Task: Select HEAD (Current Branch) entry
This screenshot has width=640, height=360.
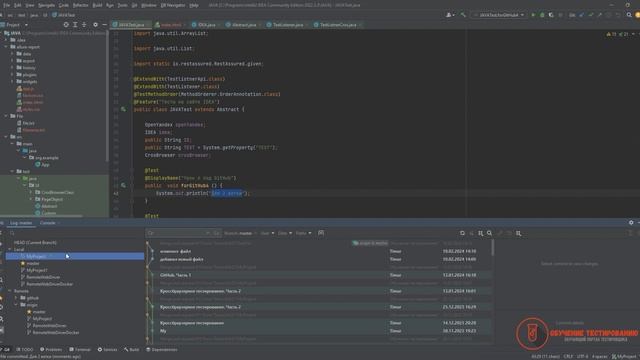Action: (35, 242)
